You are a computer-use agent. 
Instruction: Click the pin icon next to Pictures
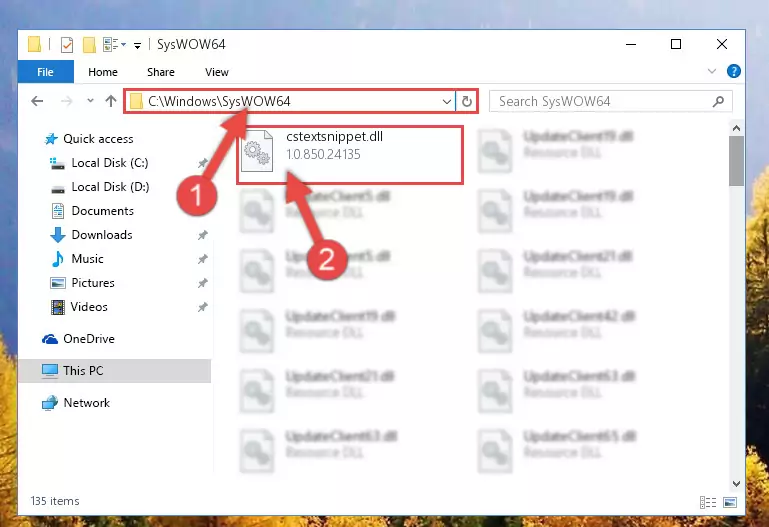[x=203, y=283]
